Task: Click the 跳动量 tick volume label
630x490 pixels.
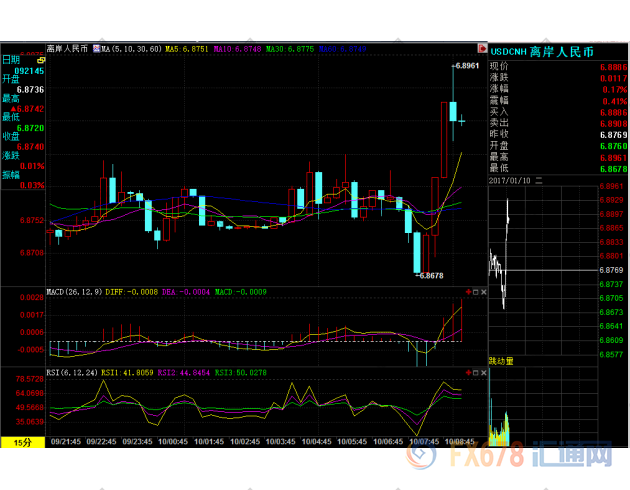Action: click(x=502, y=360)
